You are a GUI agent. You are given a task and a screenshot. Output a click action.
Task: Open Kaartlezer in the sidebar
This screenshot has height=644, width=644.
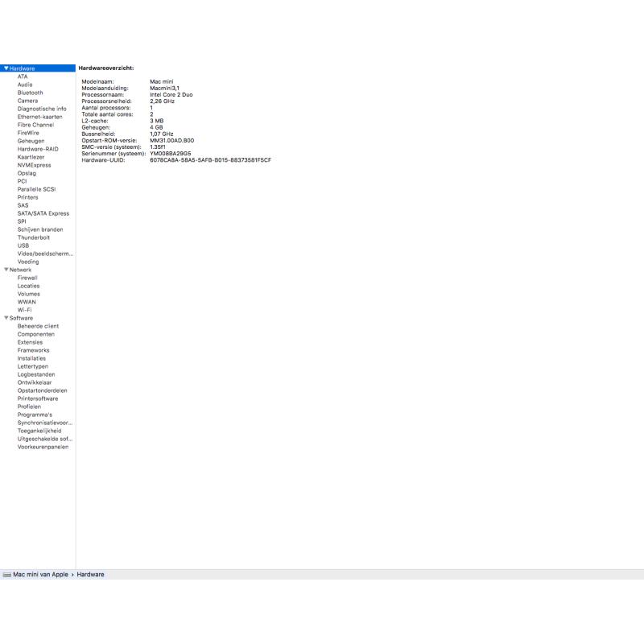(x=31, y=157)
